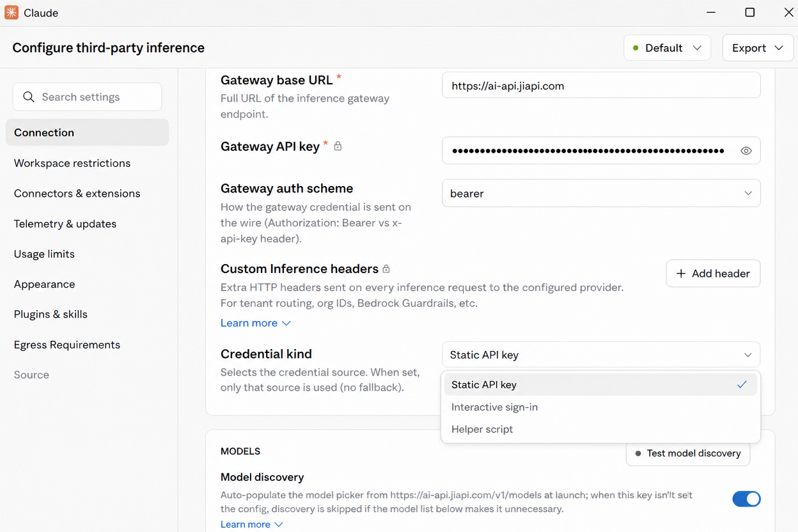Click the plus icon on Add header
The height and width of the screenshot is (532, 798).
pos(681,274)
